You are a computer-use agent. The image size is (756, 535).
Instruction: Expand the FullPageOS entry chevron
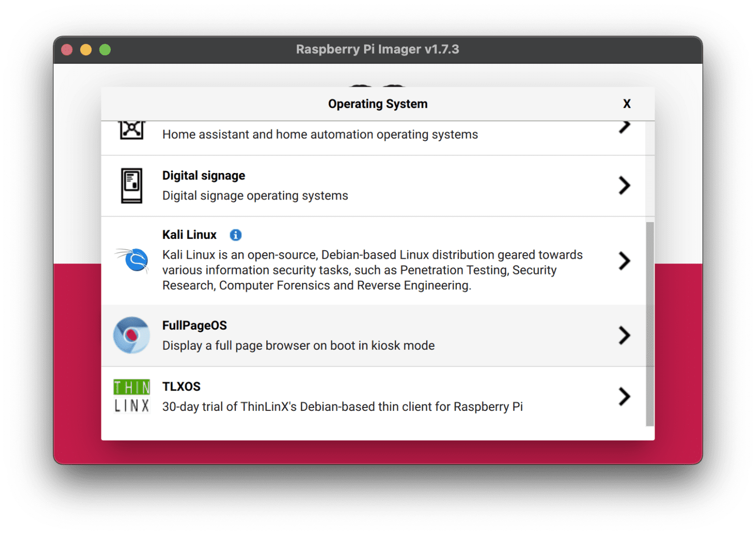tap(625, 335)
